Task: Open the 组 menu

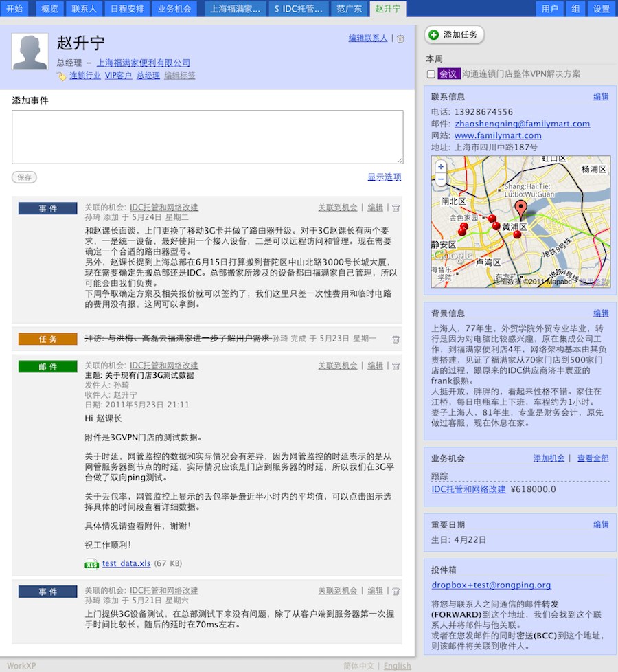Action: 575,8
